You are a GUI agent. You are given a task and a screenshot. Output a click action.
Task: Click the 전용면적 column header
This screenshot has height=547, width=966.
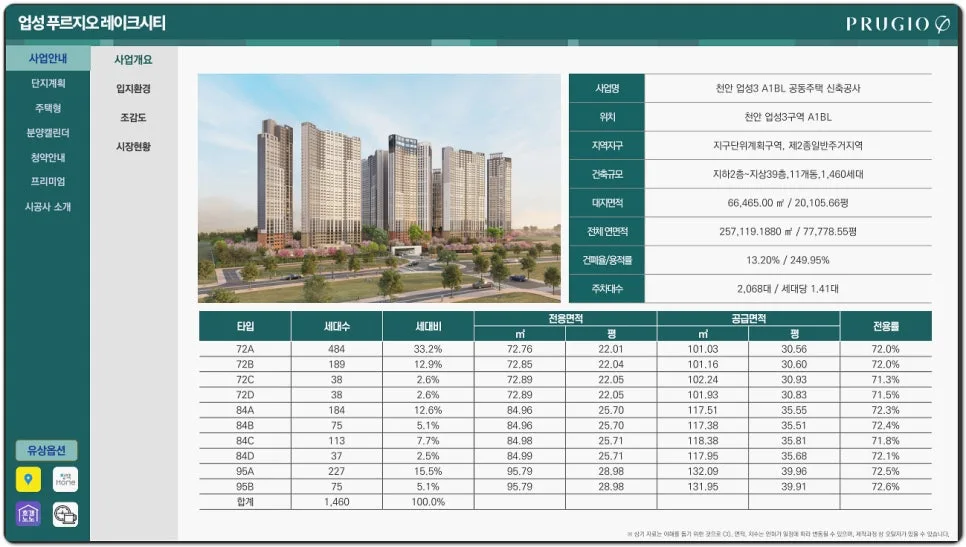point(566,318)
